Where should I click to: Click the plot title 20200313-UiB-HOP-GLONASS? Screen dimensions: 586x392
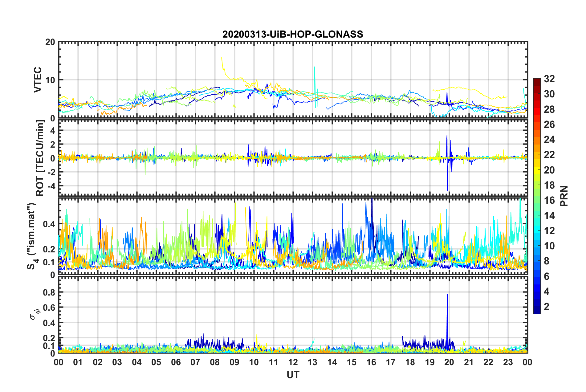coord(293,34)
